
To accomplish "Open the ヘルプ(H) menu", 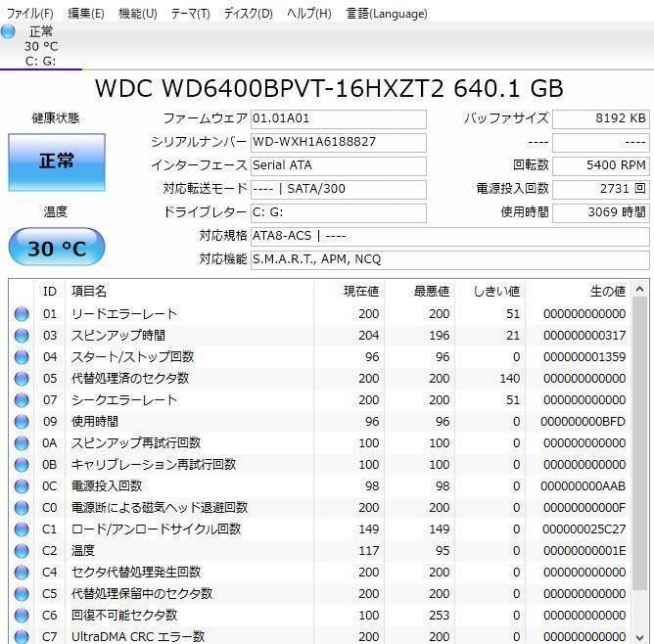I will (309, 14).
